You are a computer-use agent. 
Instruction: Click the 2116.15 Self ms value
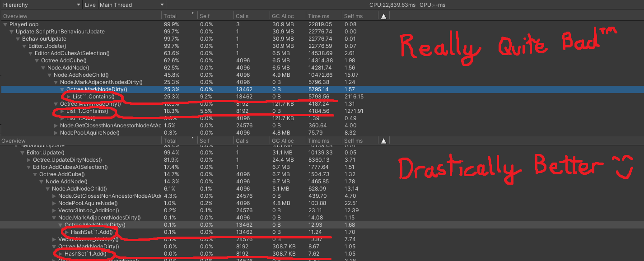point(354,97)
